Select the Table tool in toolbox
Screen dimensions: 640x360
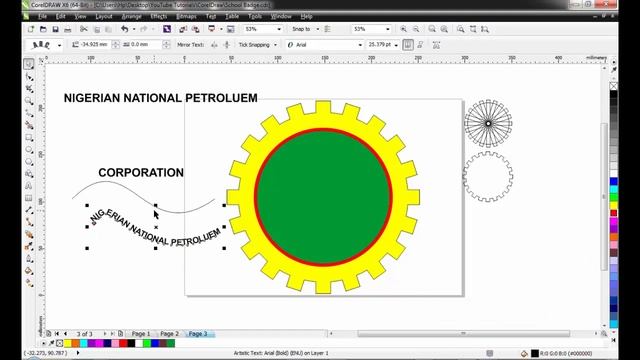coord(29,198)
